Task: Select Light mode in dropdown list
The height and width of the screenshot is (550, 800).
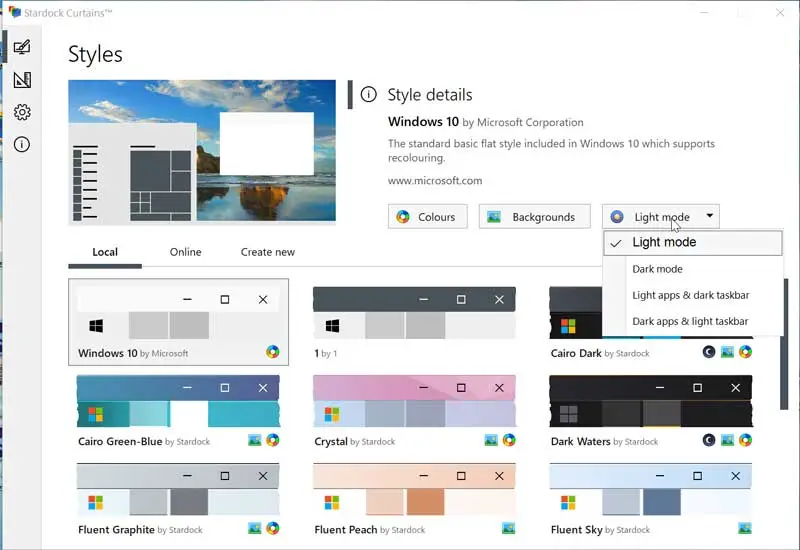Action: [x=693, y=242]
